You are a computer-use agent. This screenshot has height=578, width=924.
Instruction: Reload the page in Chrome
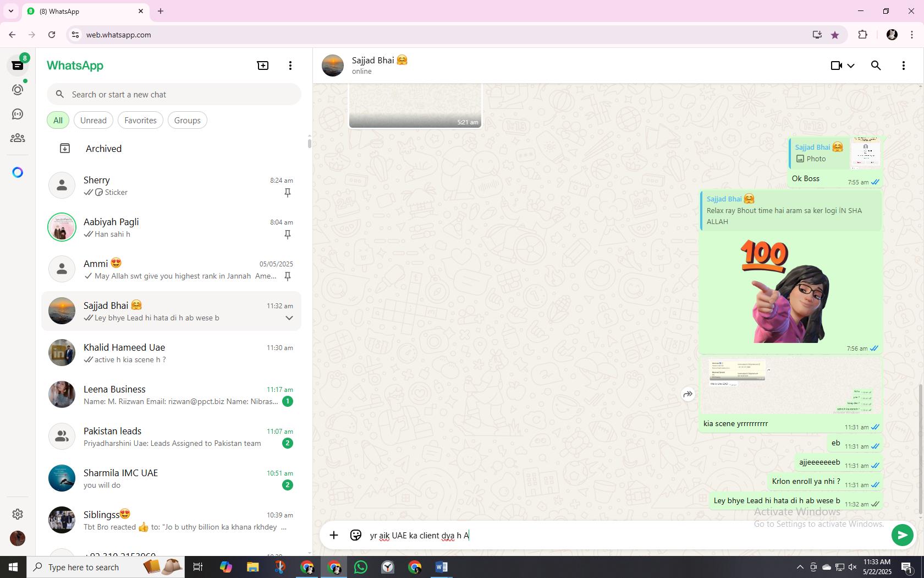[x=52, y=35]
